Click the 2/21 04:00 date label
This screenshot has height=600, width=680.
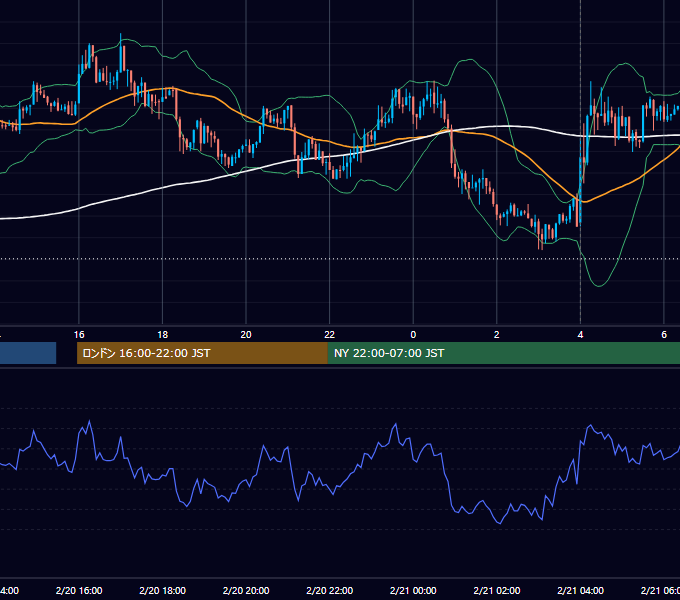(580, 590)
